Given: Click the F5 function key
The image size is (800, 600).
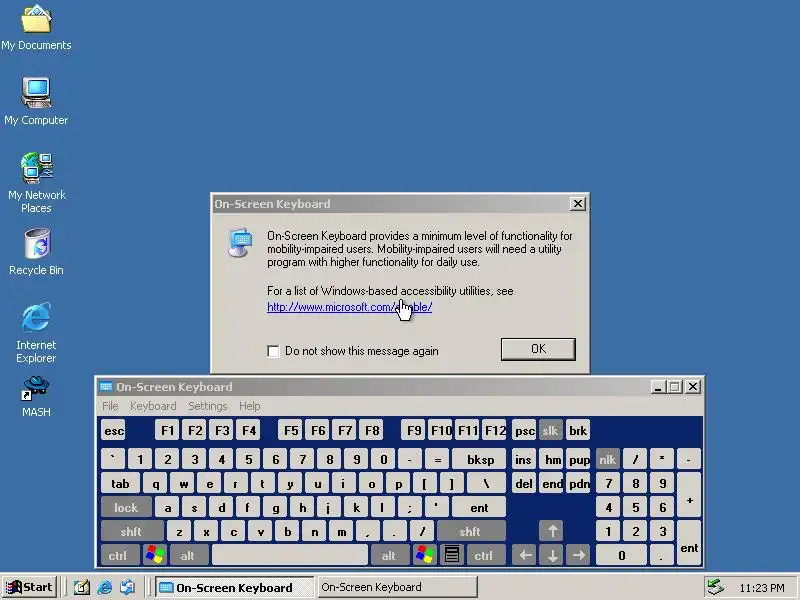Looking at the screenshot, I should tap(291, 431).
